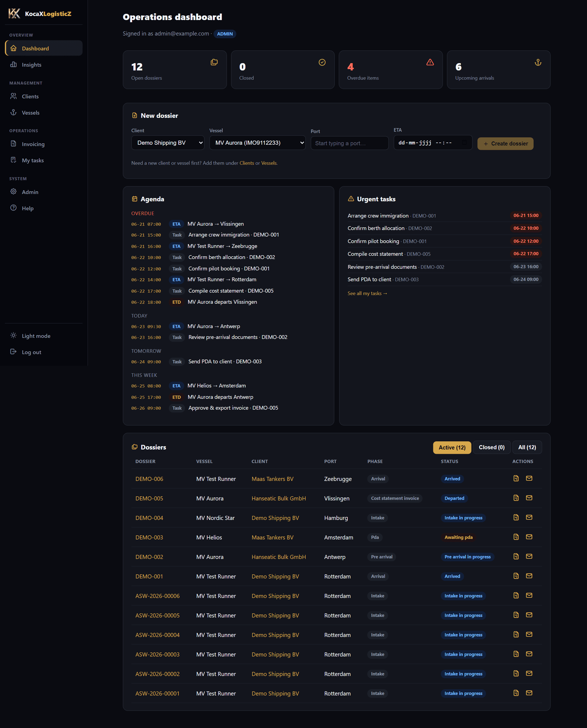Open the ETA date picker calendar icon
Image resolution: width=587 pixels, height=728 pixels.
click(x=465, y=143)
